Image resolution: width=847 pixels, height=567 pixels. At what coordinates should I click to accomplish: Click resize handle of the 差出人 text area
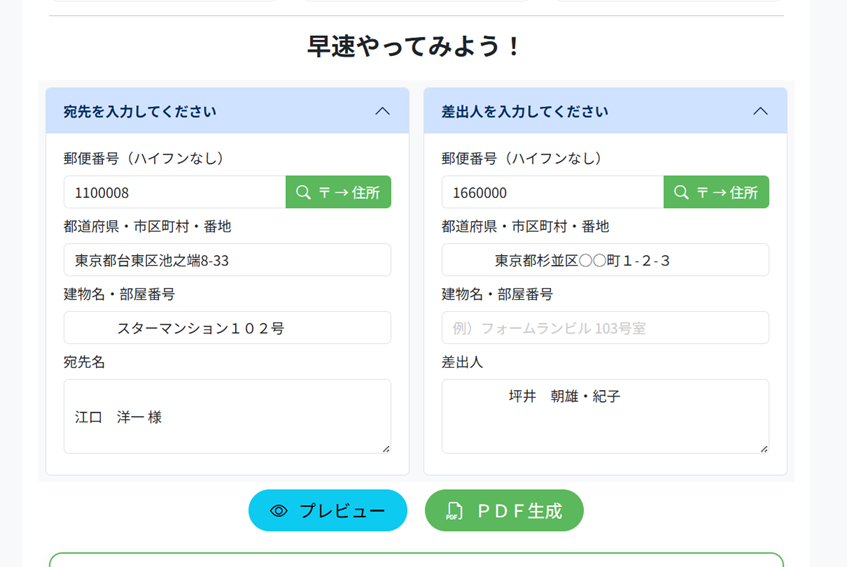(764, 449)
